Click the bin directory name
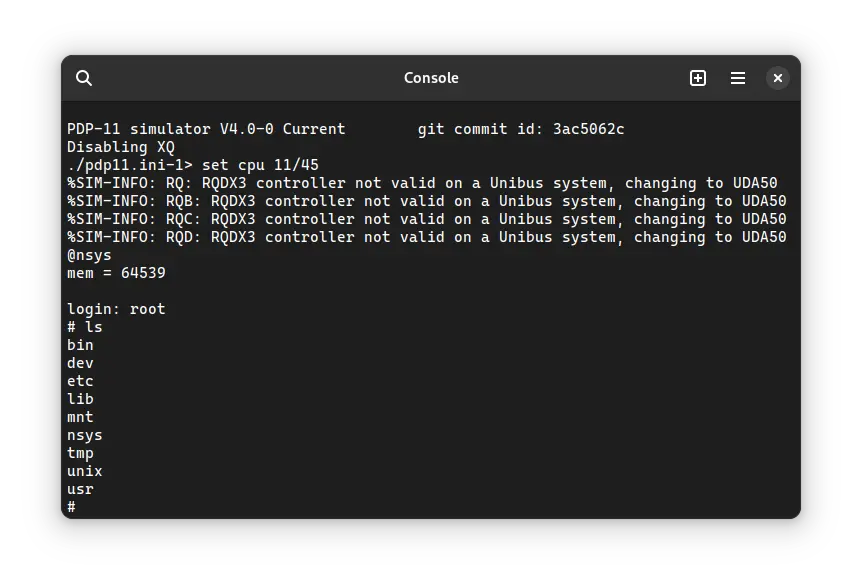This screenshot has height=586, width=862. pyautogui.click(x=80, y=345)
